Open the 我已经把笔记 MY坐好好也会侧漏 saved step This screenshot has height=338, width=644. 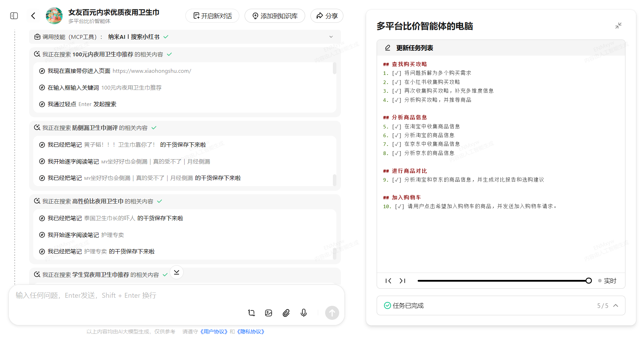[140, 178]
